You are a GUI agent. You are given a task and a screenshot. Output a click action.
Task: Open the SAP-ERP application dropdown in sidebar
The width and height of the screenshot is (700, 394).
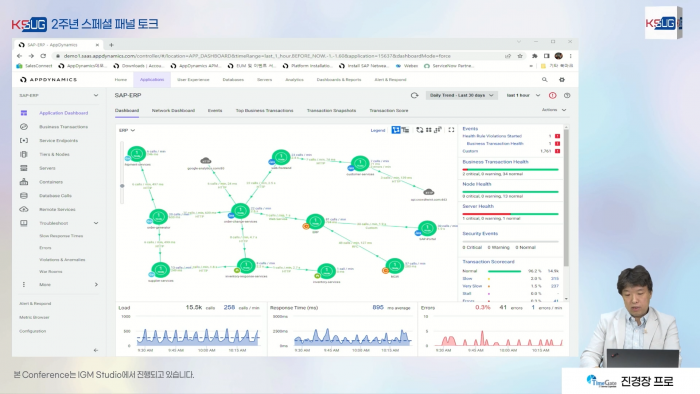(58, 95)
